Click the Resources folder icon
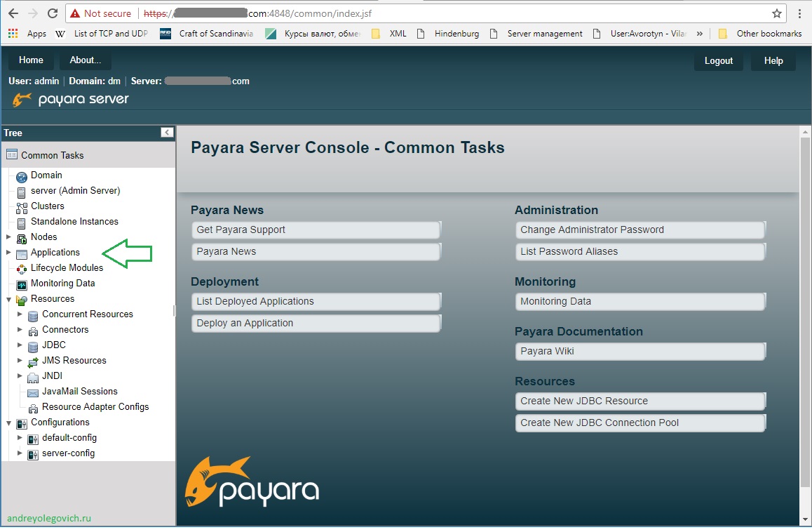812x532 pixels. (21, 300)
